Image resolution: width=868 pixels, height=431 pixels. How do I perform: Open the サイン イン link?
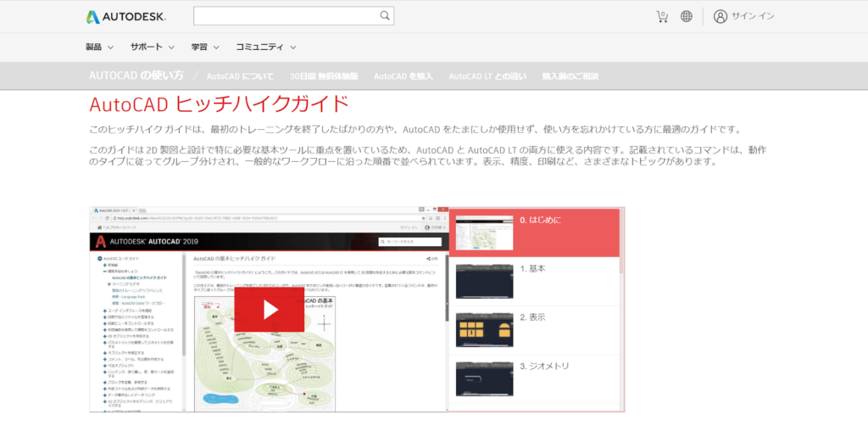coord(753,16)
